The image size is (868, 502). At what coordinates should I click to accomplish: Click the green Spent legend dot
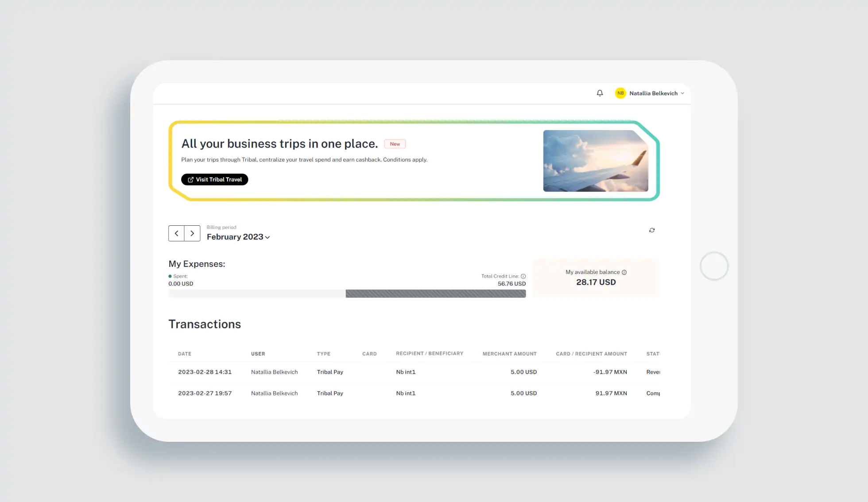coord(170,276)
